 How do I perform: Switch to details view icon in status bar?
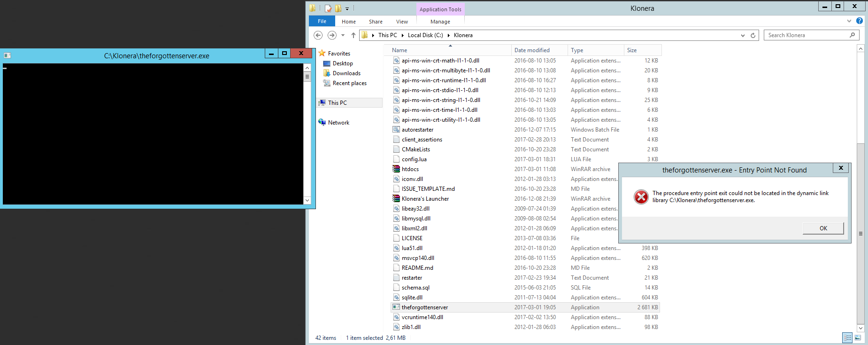coord(847,338)
